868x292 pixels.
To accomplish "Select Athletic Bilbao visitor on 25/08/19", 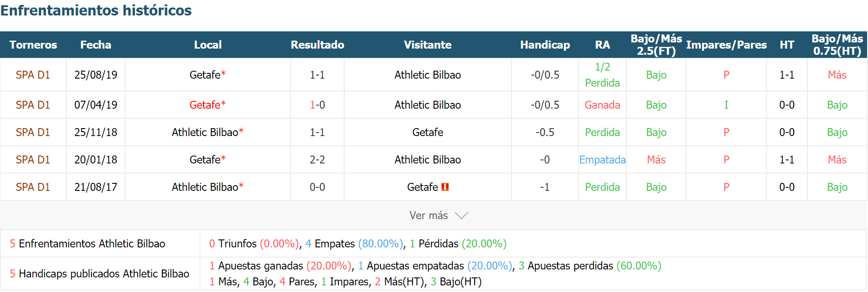I will coord(427,75).
